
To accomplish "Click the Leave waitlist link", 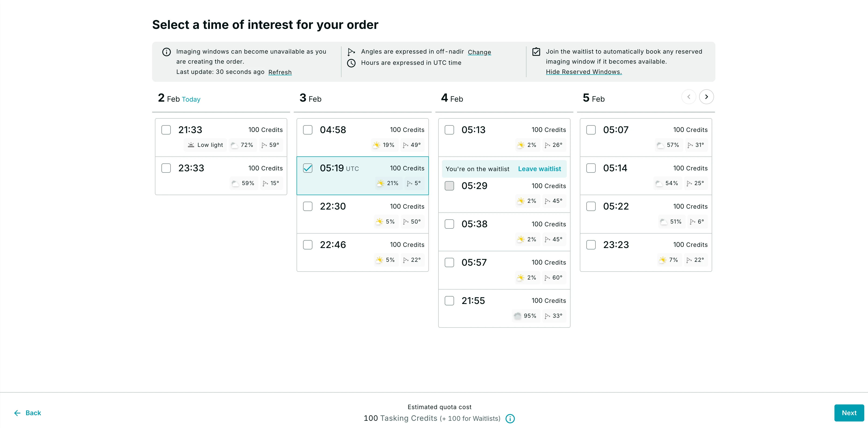I will tap(540, 169).
